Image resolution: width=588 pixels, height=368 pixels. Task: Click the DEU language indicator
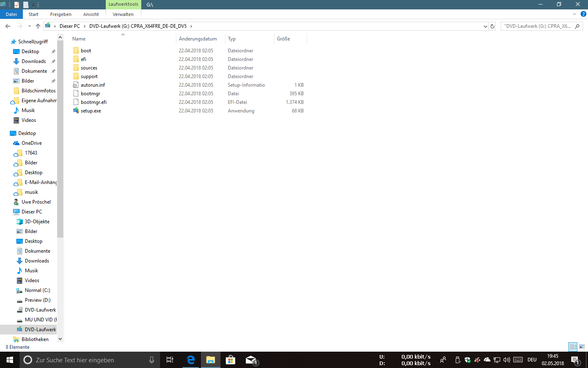[x=532, y=360]
